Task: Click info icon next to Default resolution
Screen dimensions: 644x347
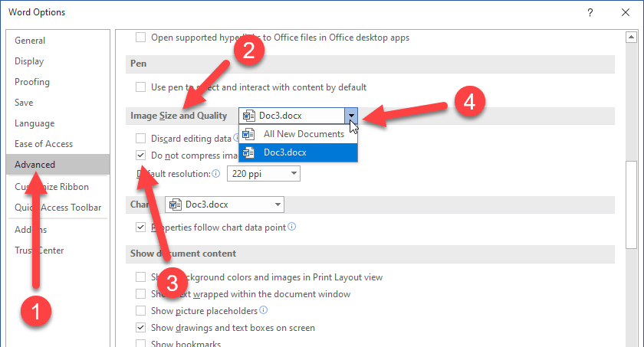Action: [x=216, y=174]
